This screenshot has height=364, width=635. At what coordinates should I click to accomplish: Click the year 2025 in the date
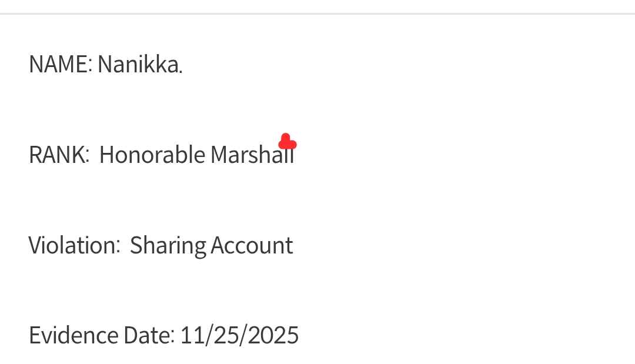point(273,336)
